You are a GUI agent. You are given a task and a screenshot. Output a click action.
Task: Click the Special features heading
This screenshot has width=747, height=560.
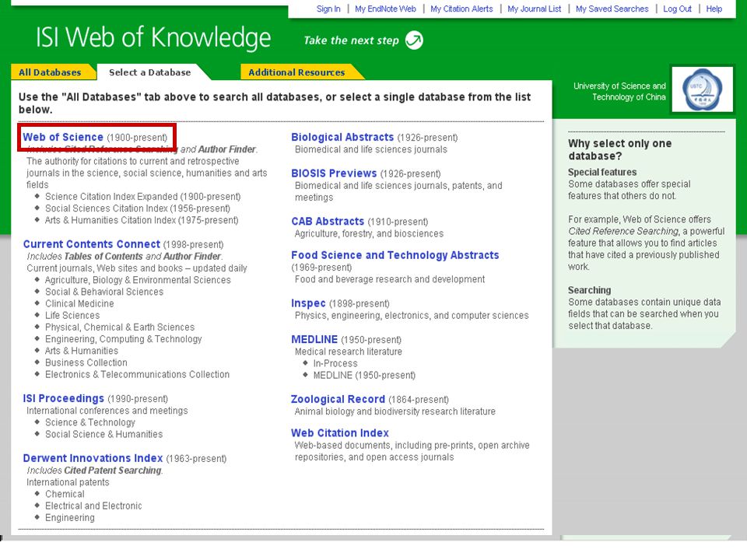click(x=602, y=173)
